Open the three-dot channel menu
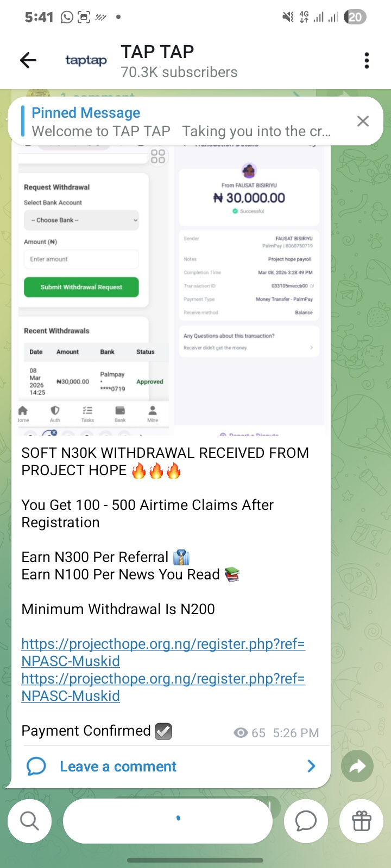 coord(367,60)
